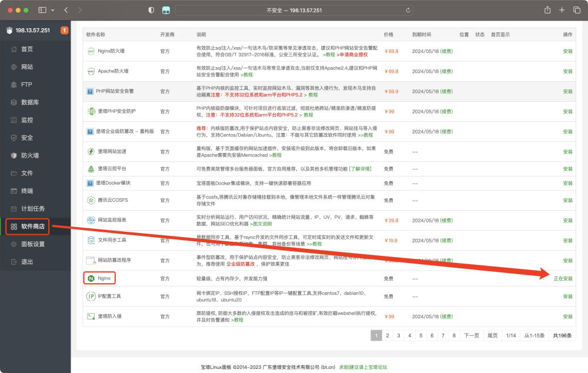Select current page 1 in pagination
Screen dimensions: 588x373
click(x=376, y=335)
